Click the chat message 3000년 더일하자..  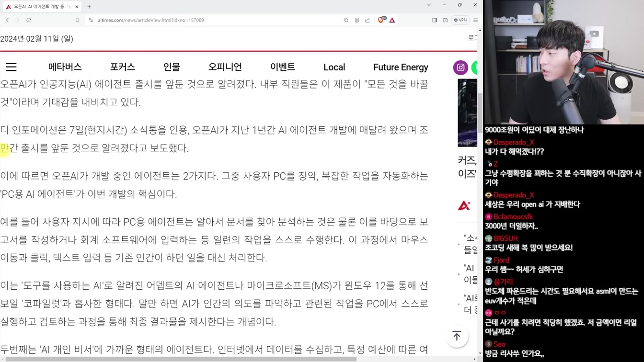click(x=511, y=226)
